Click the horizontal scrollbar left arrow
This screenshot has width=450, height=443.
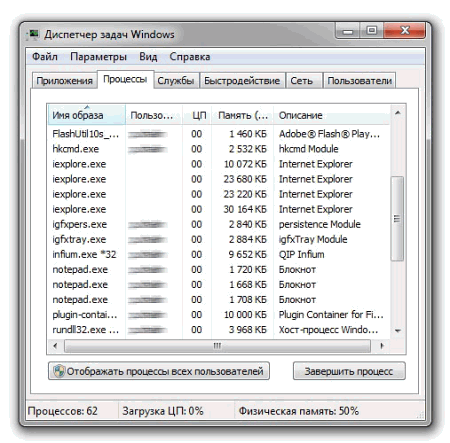coord(55,346)
